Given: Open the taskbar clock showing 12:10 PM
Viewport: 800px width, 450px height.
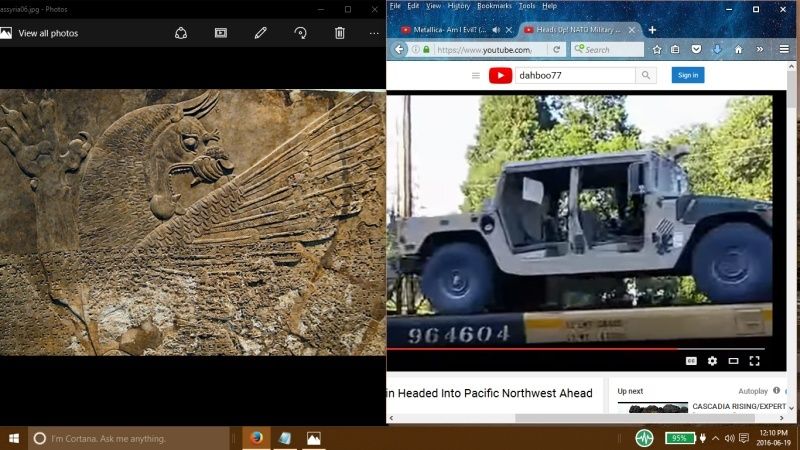Looking at the screenshot, I should coord(773,438).
